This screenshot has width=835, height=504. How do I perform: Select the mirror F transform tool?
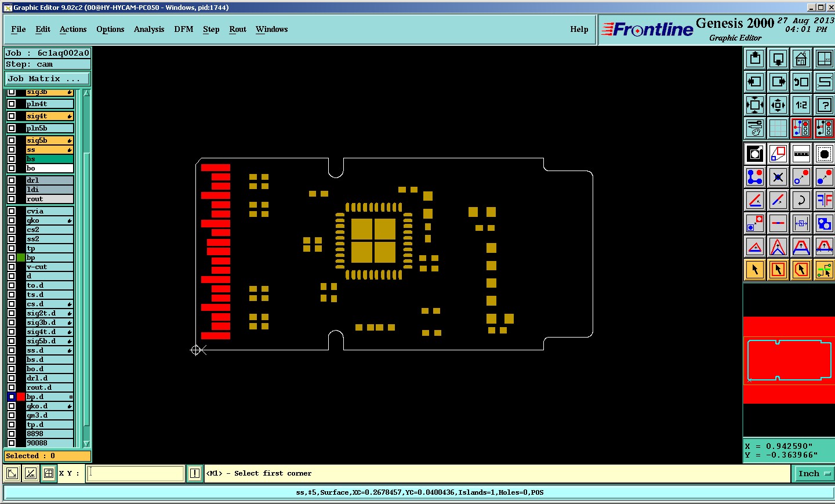click(x=825, y=200)
